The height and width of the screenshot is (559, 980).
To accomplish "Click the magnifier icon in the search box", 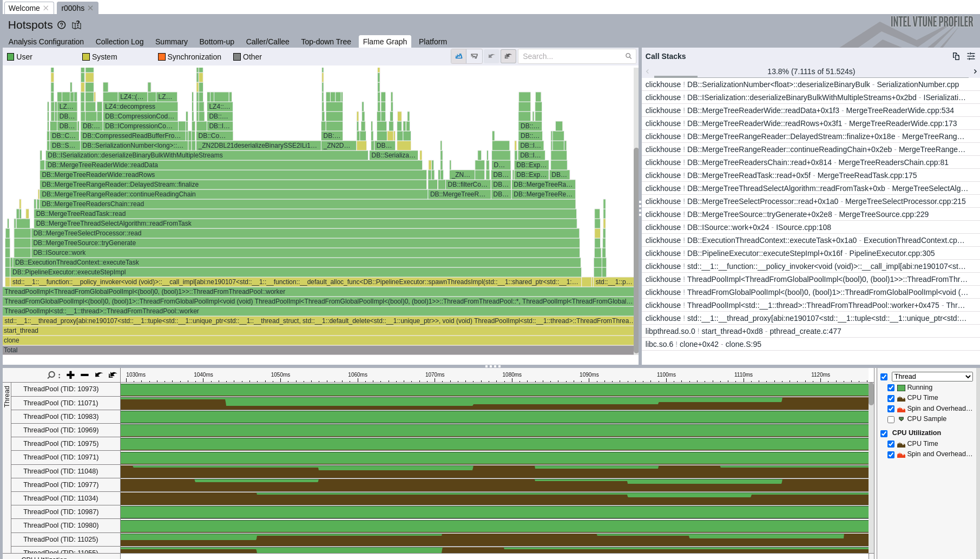I will pyautogui.click(x=628, y=56).
